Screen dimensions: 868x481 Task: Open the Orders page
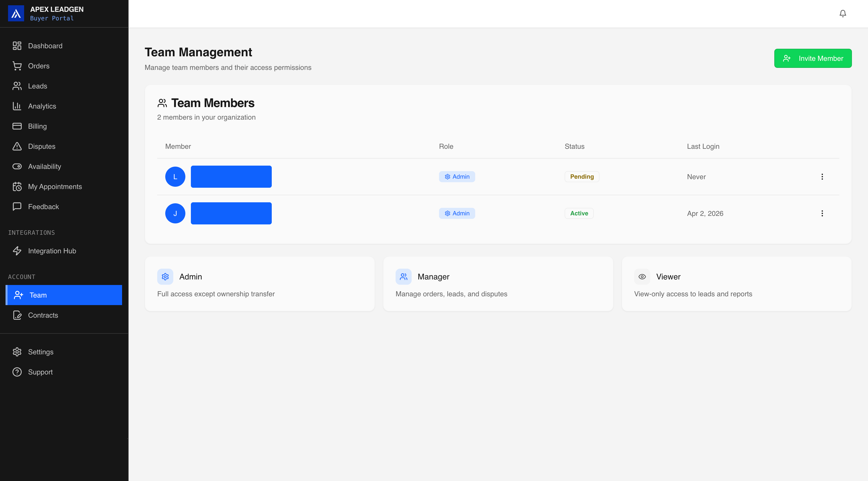64,66
